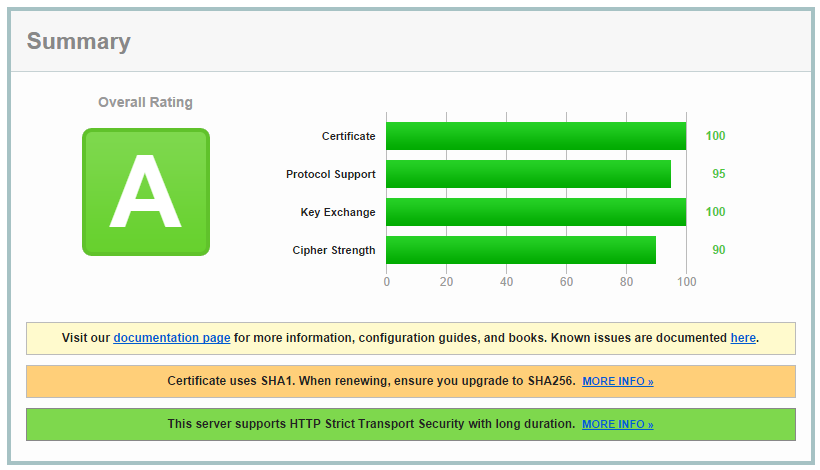The height and width of the screenshot is (470, 820).
Task: Select the Cipher Strength row label
Action: coord(334,250)
